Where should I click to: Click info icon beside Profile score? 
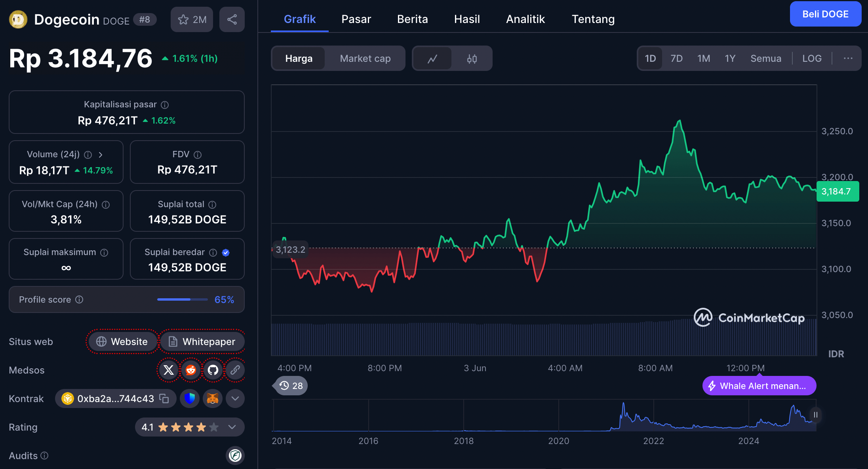79,299
